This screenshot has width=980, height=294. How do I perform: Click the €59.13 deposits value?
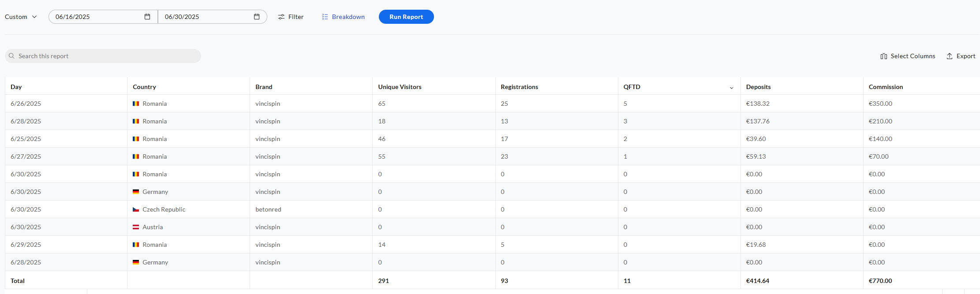click(756, 156)
